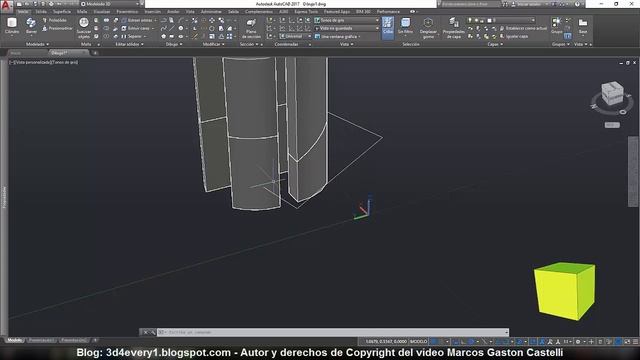Select the Separar solid editing tool
640x360 pixels.
click(131, 36)
